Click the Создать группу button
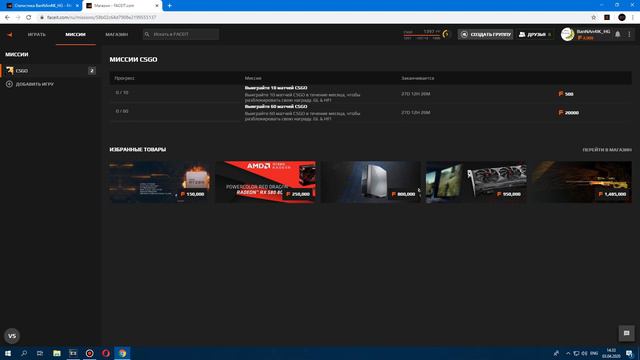This screenshot has width=640, height=360. [485, 35]
